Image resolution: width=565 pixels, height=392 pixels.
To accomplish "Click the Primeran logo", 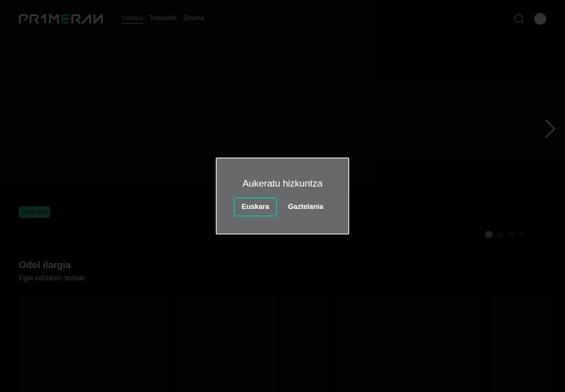I will [x=61, y=19].
